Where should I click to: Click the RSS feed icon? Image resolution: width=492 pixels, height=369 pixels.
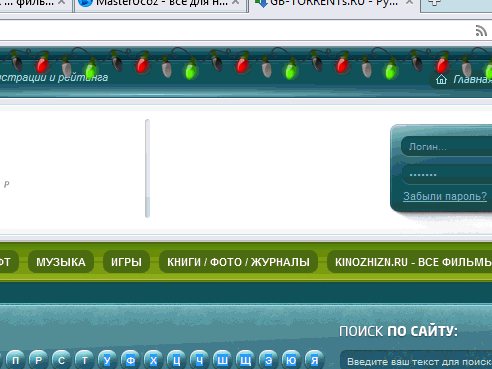(x=481, y=31)
